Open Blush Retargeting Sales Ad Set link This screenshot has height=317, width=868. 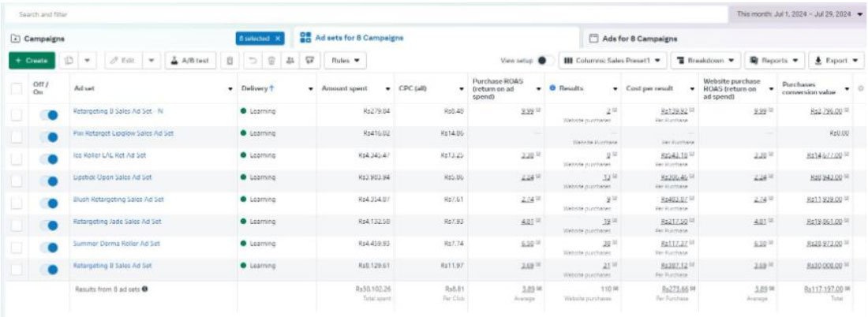(118, 200)
